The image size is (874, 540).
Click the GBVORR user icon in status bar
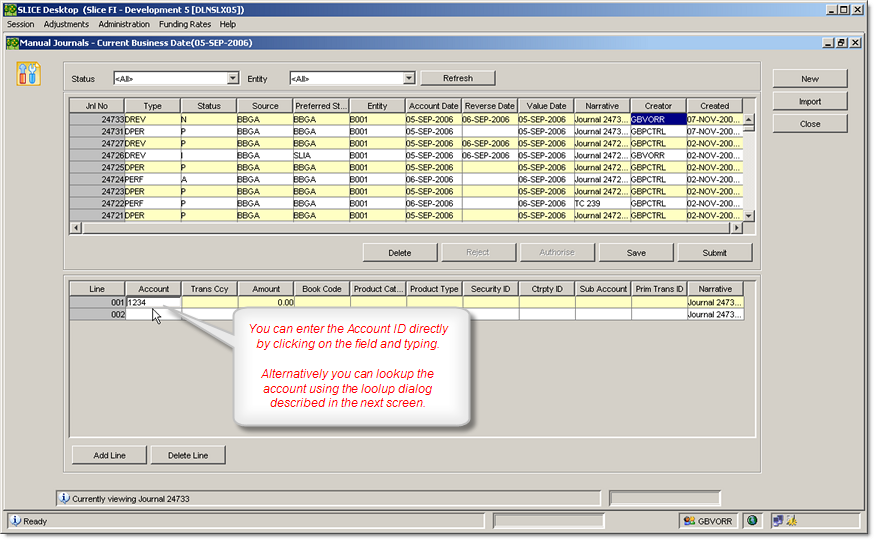pyautogui.click(x=689, y=520)
